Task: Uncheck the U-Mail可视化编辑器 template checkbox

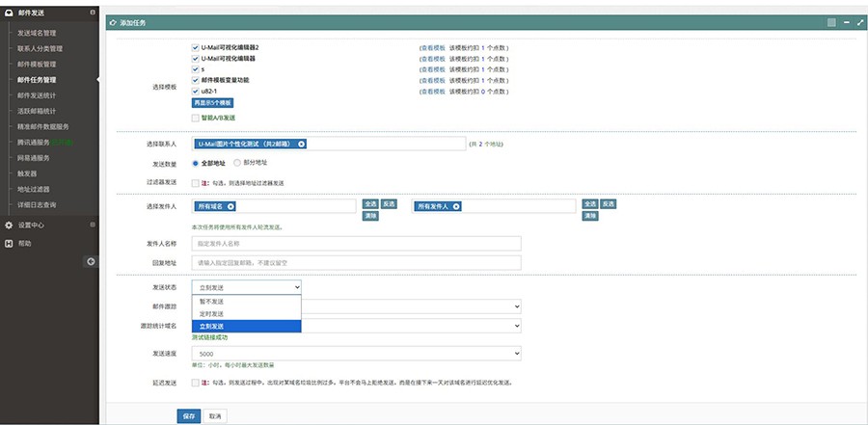Action: coord(195,59)
